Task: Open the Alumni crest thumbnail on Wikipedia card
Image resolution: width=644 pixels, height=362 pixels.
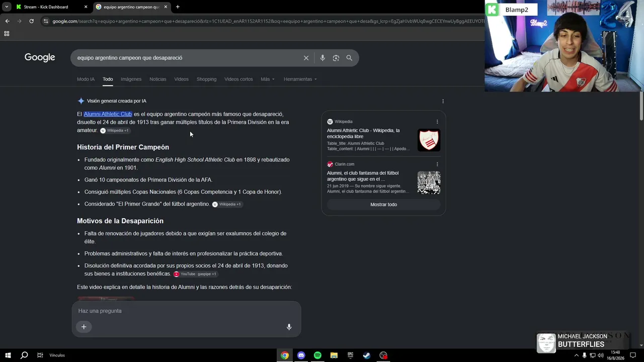Action: [429, 140]
